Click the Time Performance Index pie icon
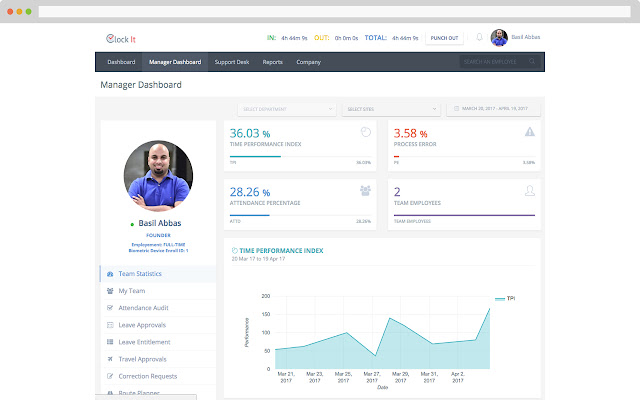 tap(365, 132)
